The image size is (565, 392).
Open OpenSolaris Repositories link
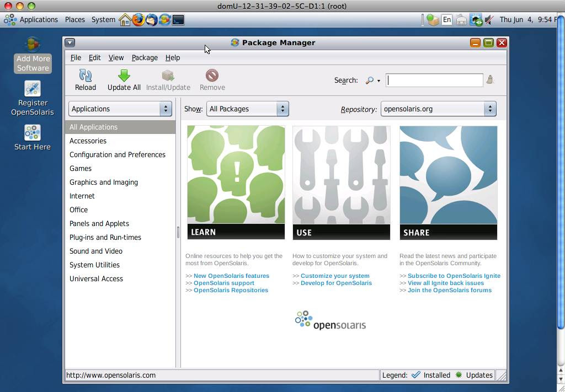(x=231, y=290)
